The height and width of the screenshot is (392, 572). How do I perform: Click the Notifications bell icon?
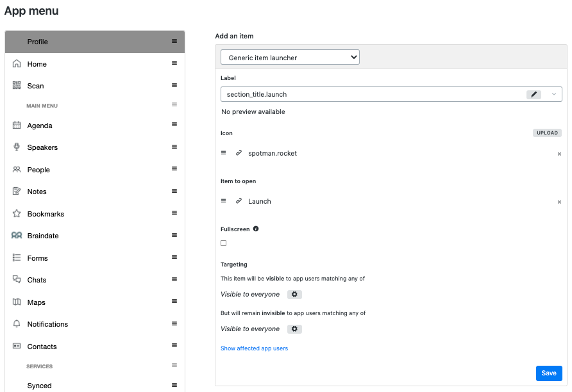click(17, 324)
